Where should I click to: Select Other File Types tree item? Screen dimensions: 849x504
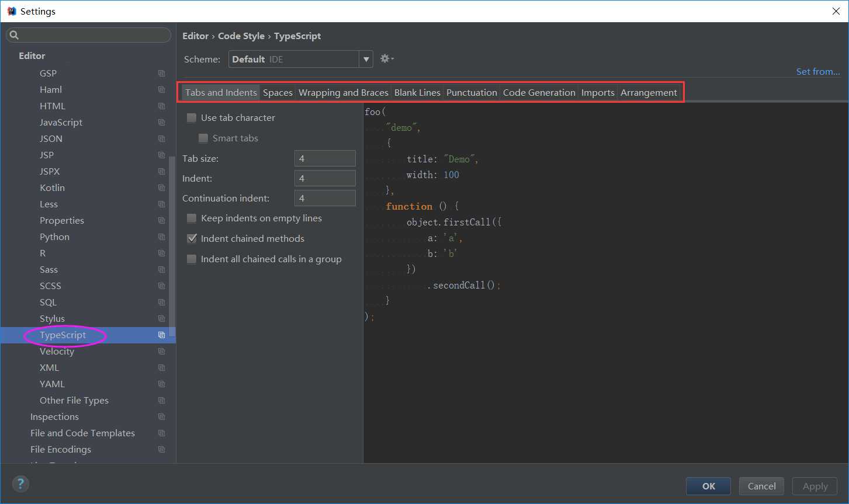click(x=74, y=401)
